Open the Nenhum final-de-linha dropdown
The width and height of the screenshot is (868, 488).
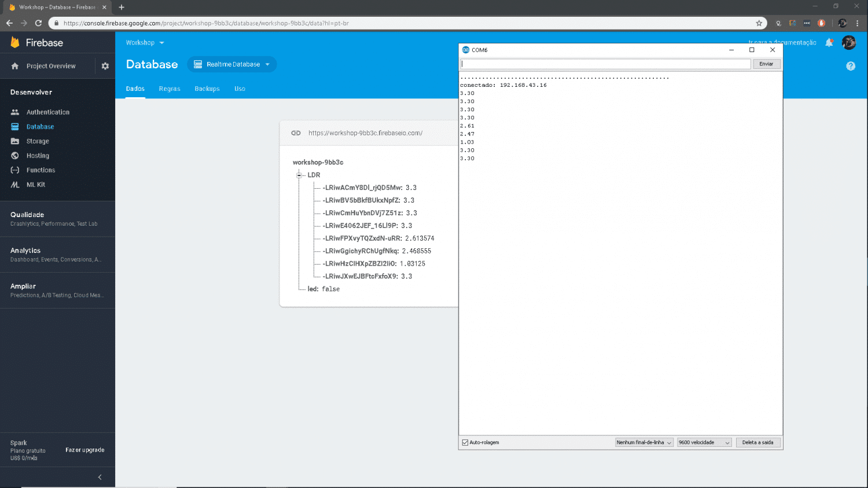tap(643, 443)
